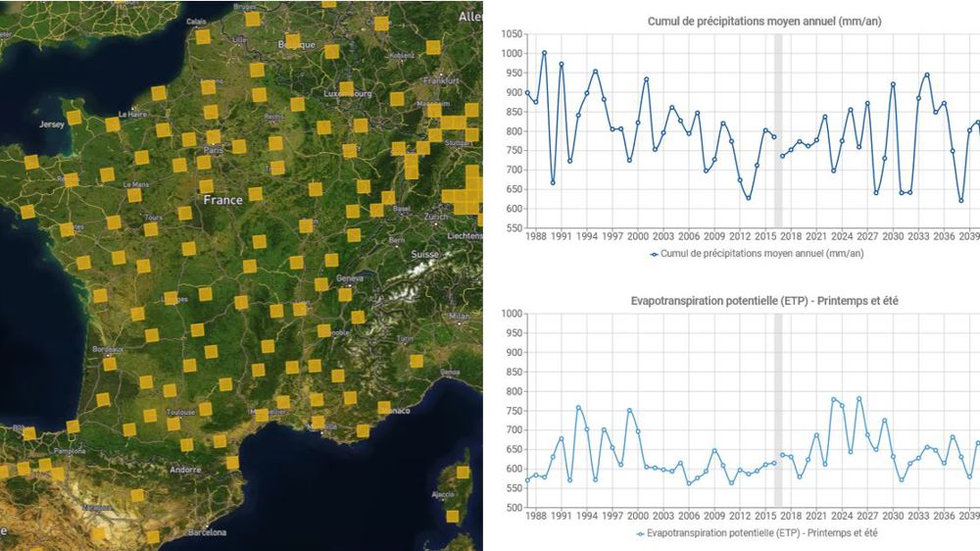Toggle the 'Evapotranspiration potentielle (ETP)' legend series

click(757, 533)
